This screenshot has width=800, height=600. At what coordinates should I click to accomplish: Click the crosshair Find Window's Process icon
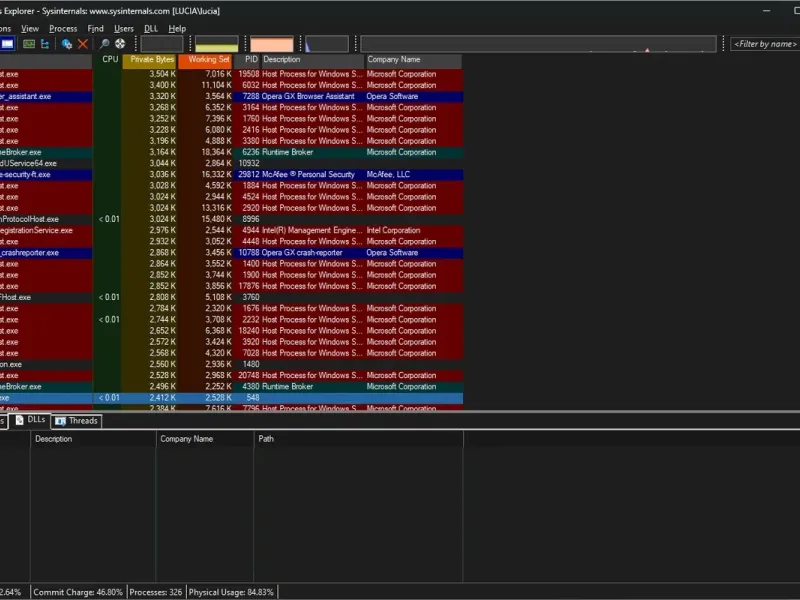click(120, 44)
